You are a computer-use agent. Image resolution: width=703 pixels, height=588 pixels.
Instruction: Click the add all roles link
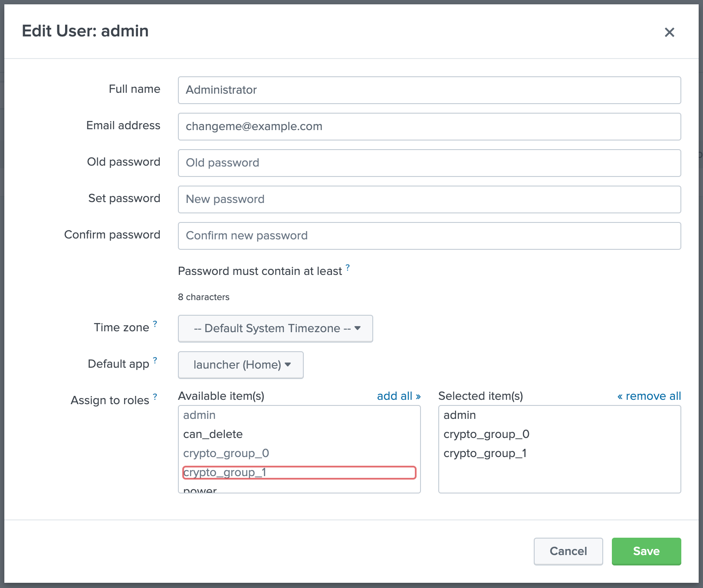[x=399, y=396]
